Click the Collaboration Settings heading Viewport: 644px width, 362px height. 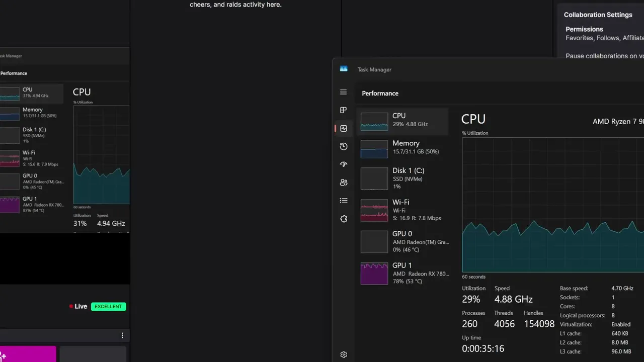[x=598, y=15]
